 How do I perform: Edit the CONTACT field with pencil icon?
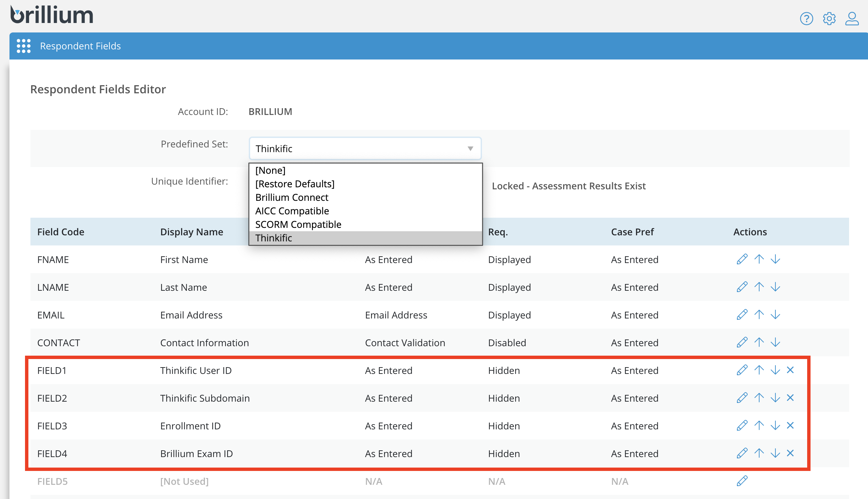[742, 342]
